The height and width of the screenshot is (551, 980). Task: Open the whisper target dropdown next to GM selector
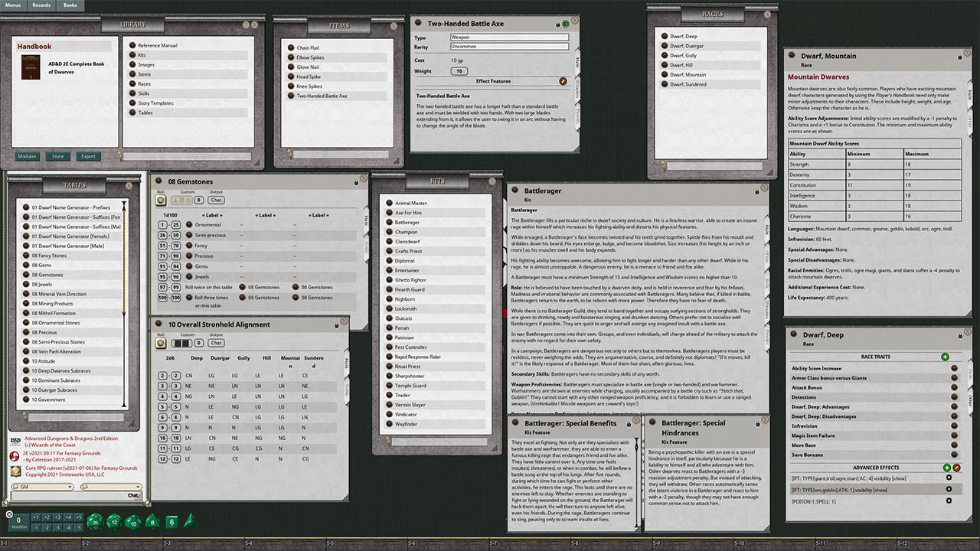pyautogui.click(x=138, y=487)
